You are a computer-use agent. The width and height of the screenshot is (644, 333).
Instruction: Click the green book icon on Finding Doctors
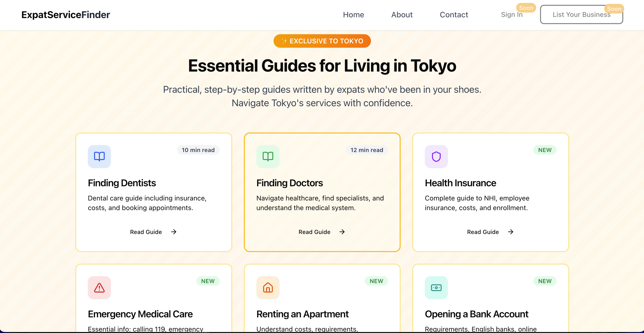point(268,156)
